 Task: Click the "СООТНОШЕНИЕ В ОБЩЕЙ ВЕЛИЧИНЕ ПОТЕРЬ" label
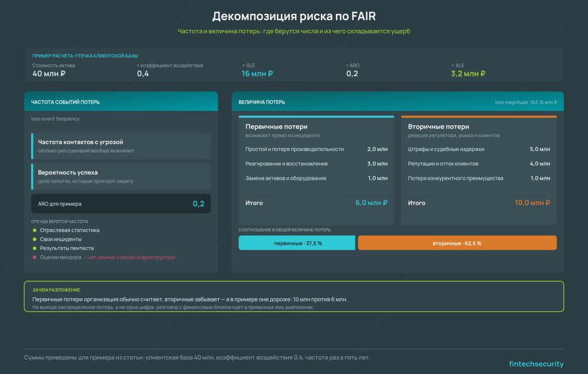[285, 230]
